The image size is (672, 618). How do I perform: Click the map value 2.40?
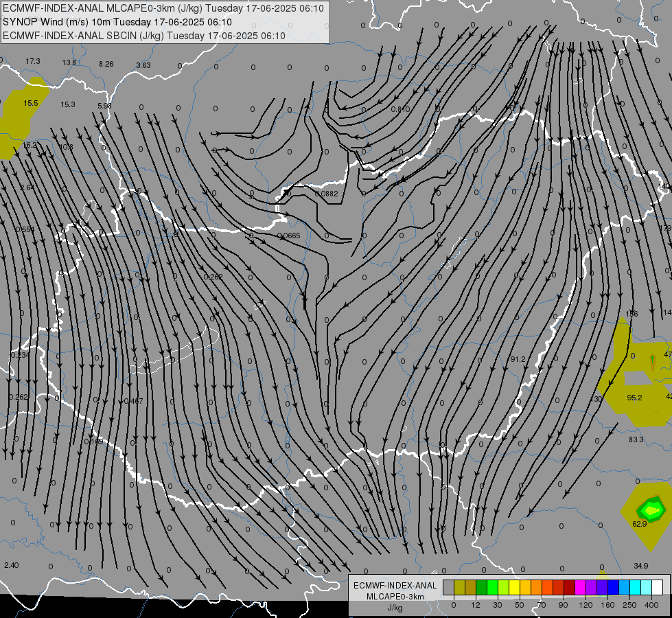pos(12,565)
